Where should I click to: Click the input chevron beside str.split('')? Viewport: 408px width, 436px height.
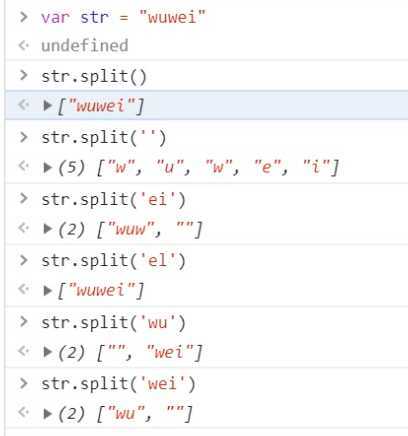coord(24,137)
